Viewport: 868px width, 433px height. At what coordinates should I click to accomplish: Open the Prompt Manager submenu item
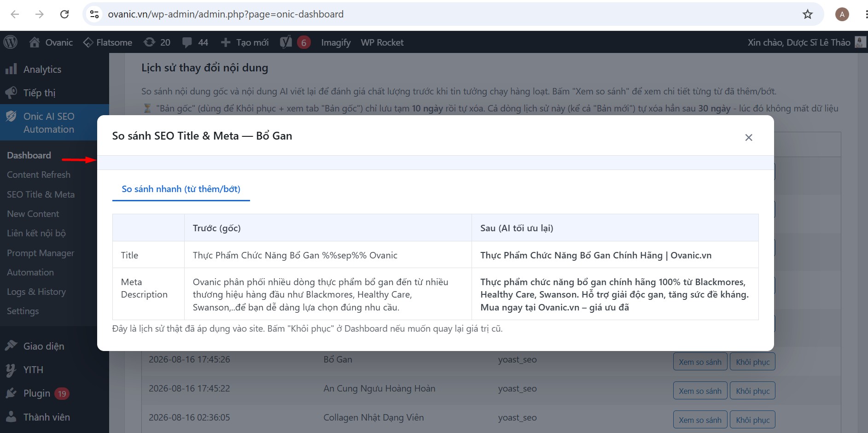click(41, 253)
